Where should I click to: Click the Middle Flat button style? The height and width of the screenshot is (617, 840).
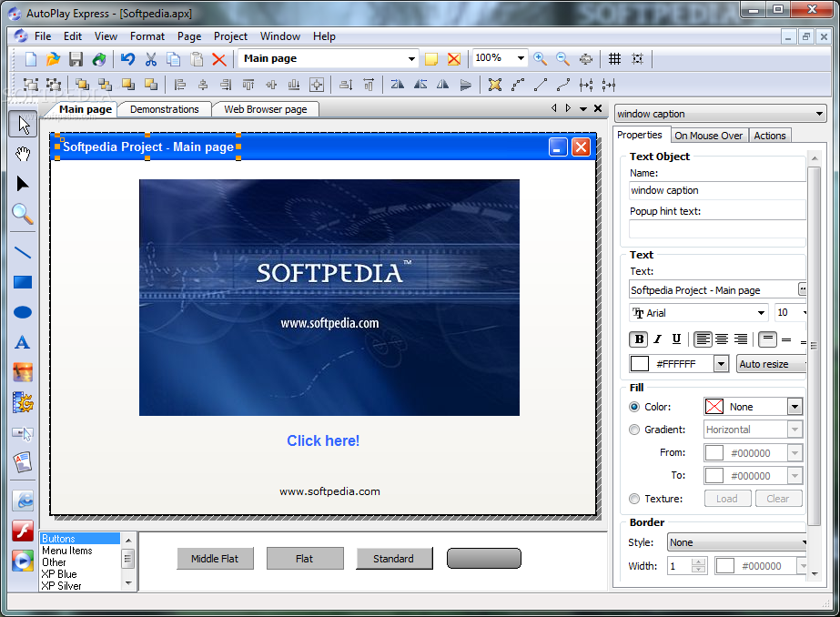click(215, 558)
